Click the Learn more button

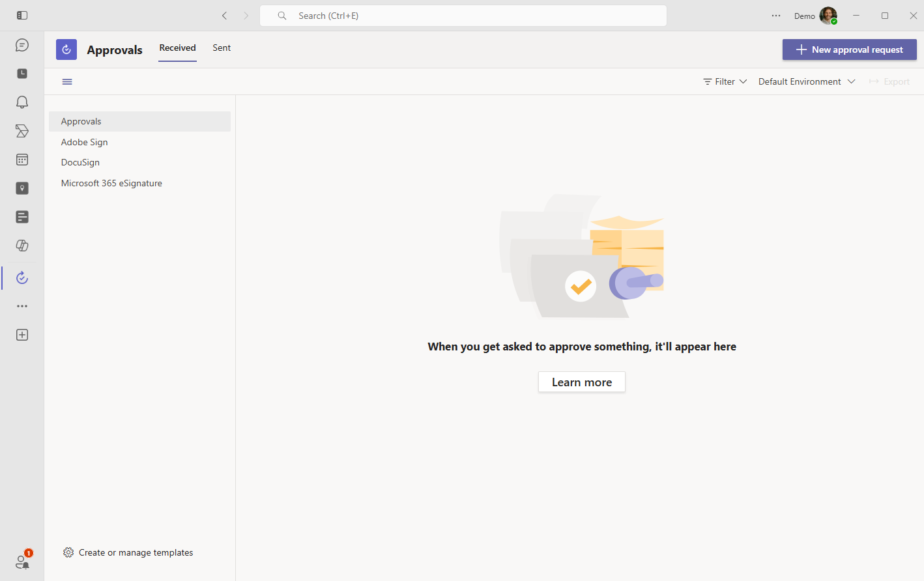[582, 382]
